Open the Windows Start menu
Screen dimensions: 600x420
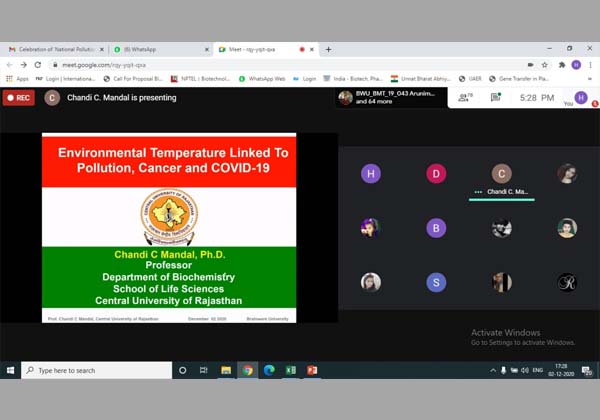[10, 370]
